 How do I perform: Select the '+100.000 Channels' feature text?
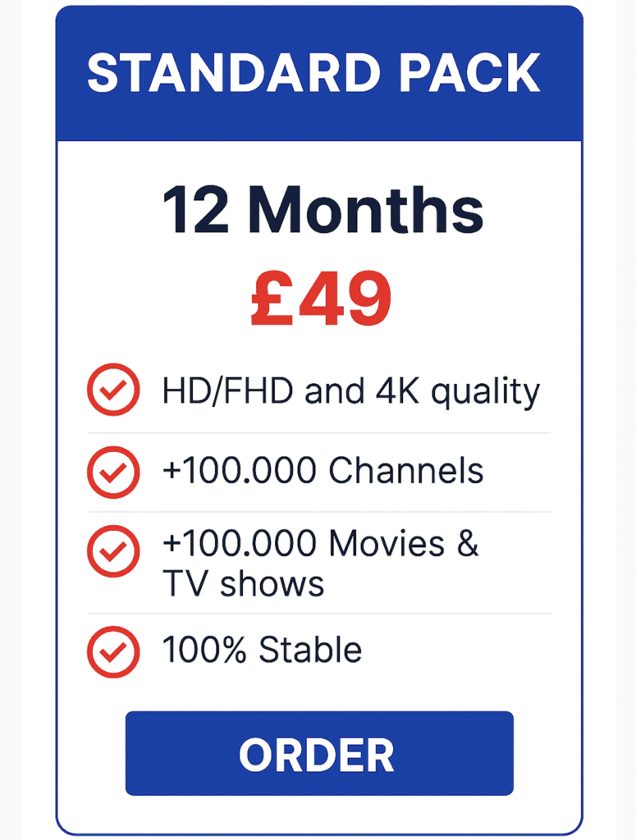point(323,472)
